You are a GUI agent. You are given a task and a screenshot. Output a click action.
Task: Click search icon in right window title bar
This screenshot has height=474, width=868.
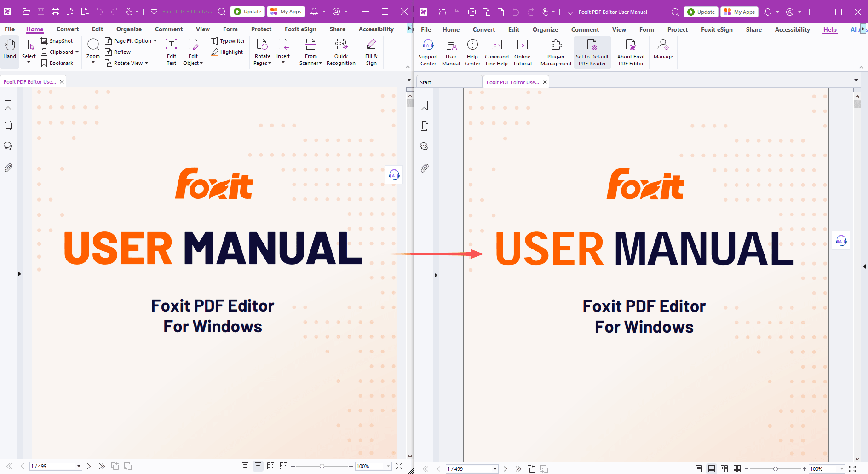675,12
